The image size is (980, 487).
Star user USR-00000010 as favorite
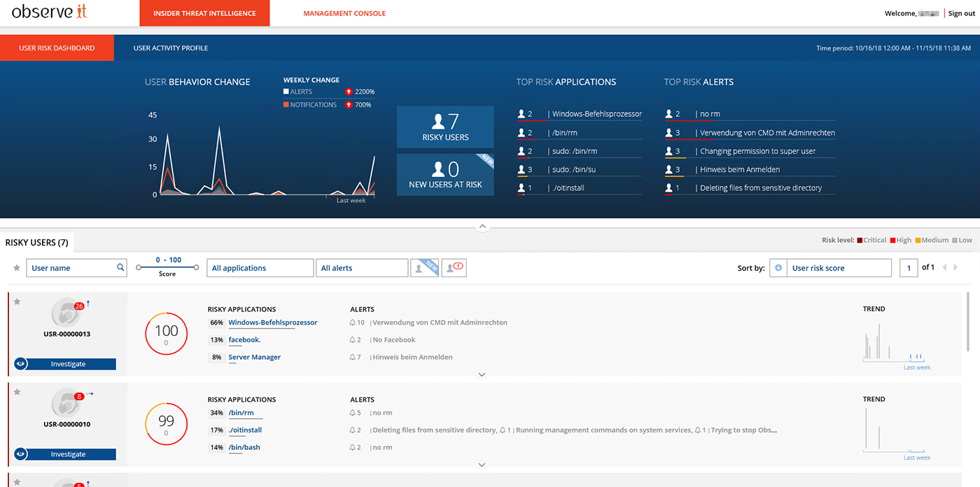tap(17, 392)
